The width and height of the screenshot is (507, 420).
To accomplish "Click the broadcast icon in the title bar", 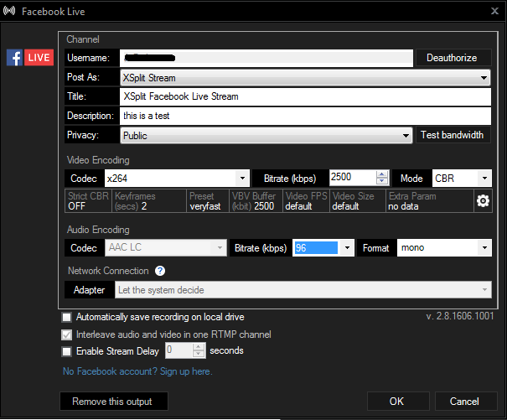I will 9,11.
